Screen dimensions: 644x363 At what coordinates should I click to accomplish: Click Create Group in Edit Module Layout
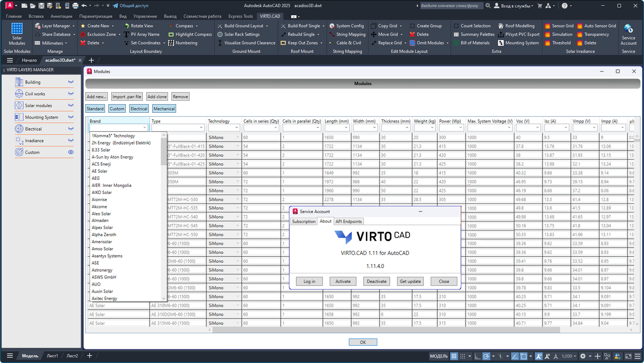coord(426,26)
